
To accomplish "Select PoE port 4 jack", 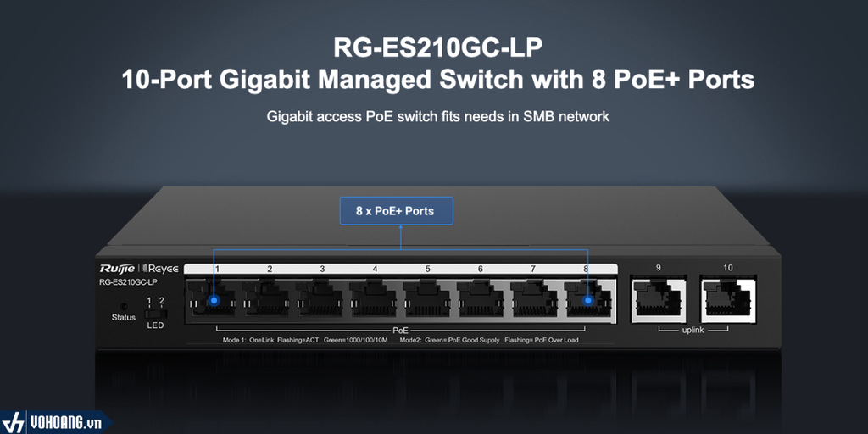I will (x=373, y=299).
